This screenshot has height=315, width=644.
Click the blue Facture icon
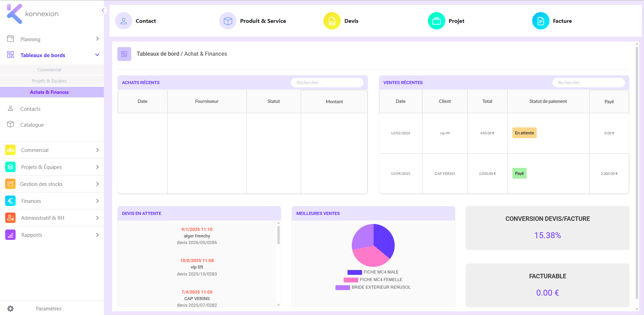[x=541, y=21]
